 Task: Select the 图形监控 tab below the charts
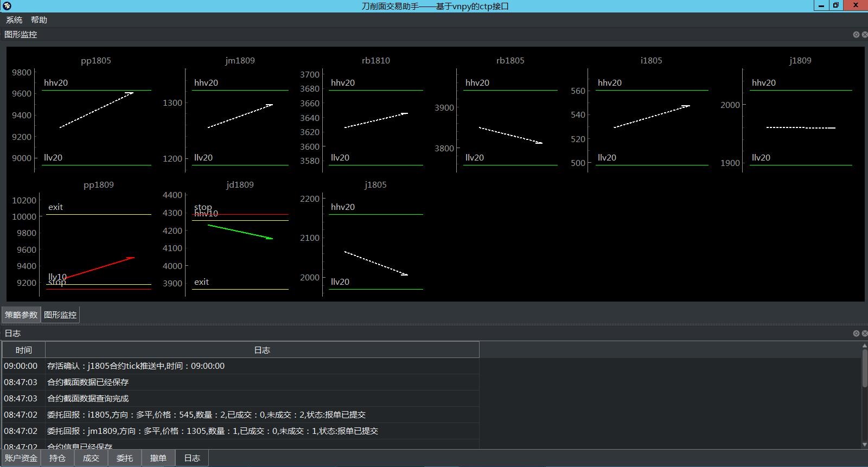(x=60, y=315)
